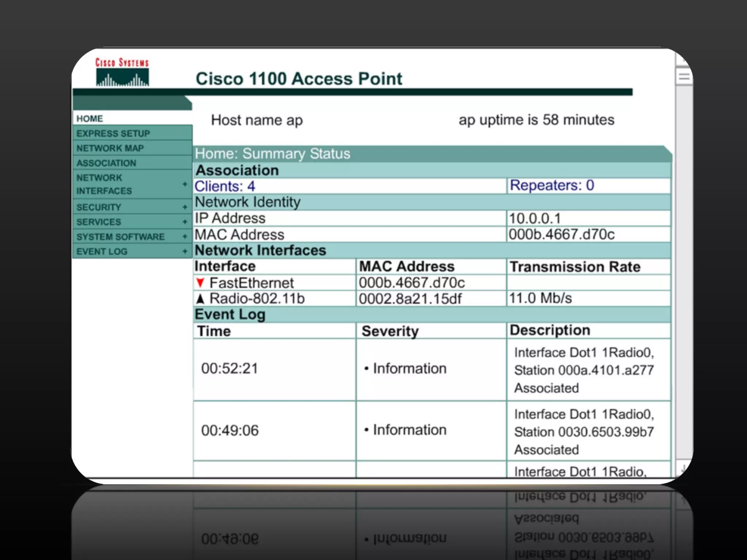Click the red down arrow beside FastEthernet

(x=200, y=283)
